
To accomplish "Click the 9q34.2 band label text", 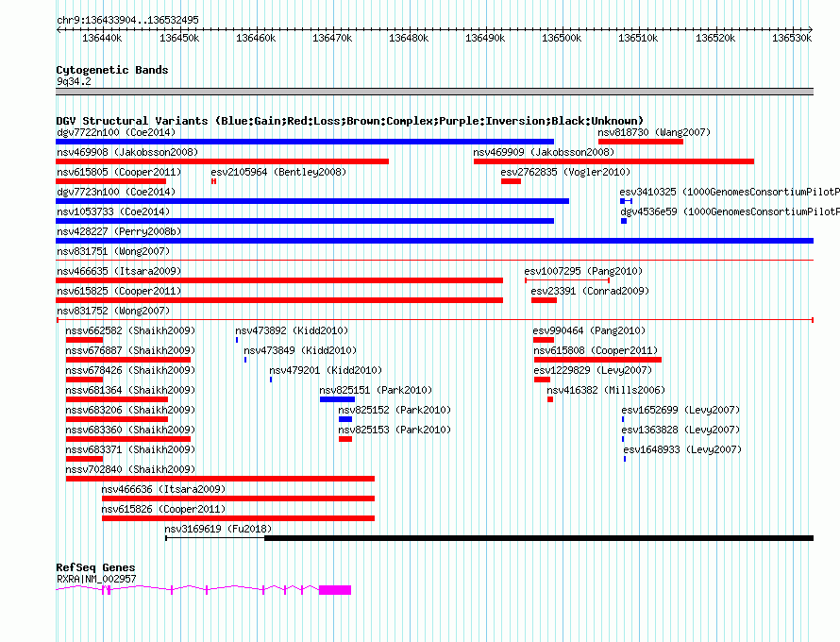I will (74, 81).
